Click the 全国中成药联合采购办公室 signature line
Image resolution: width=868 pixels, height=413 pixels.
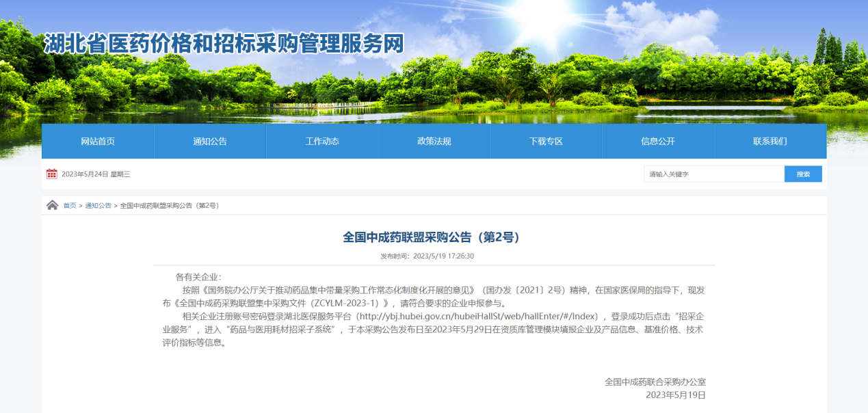tap(655, 382)
